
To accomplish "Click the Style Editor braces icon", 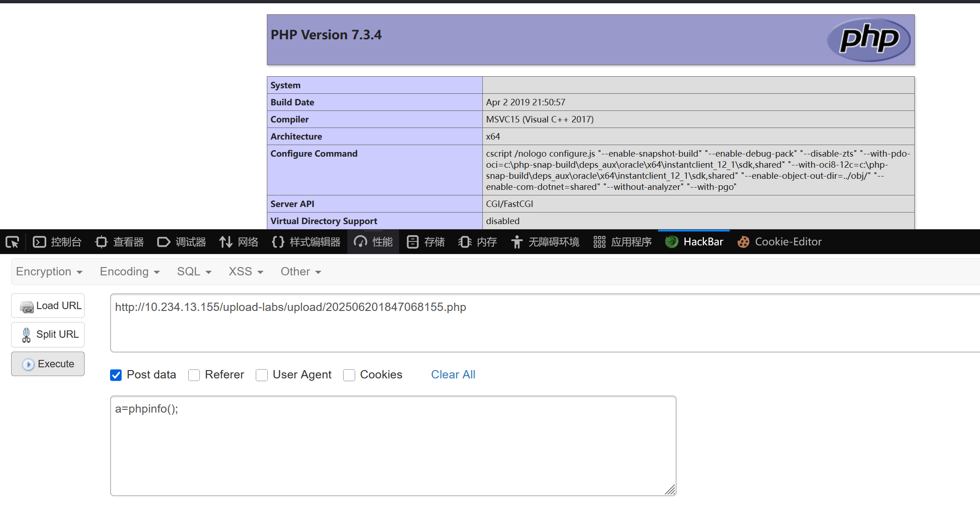I will [278, 242].
